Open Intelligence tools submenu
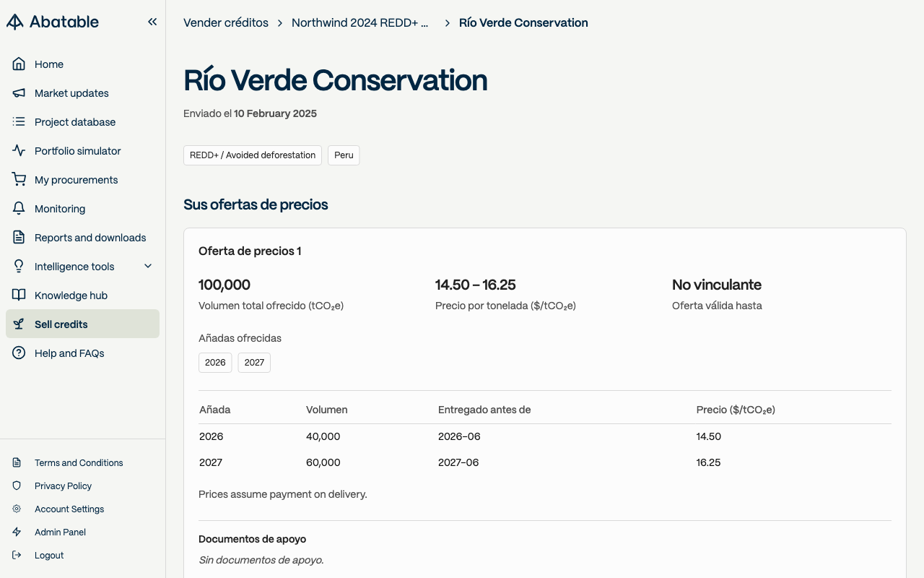Image resolution: width=924 pixels, height=578 pixels. tap(82, 267)
